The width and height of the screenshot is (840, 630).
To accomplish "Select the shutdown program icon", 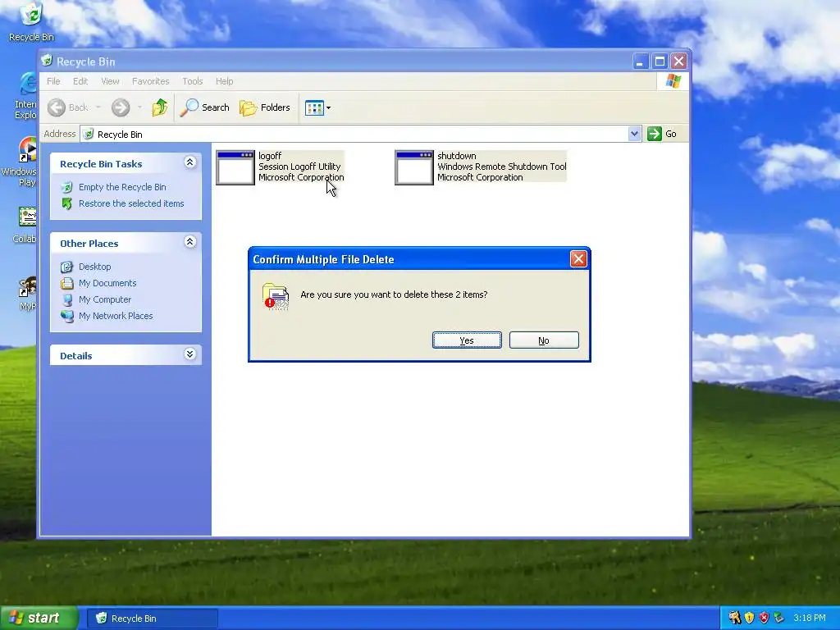I will [414, 167].
